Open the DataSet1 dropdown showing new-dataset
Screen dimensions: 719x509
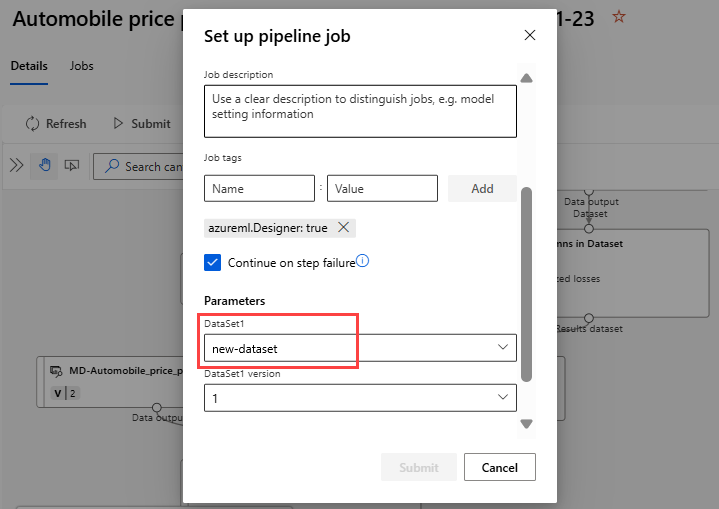point(360,348)
